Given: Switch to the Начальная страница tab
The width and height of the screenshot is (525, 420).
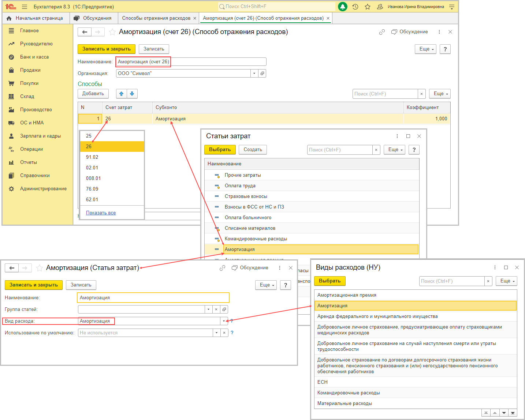Looking at the screenshot, I should click(36, 18).
